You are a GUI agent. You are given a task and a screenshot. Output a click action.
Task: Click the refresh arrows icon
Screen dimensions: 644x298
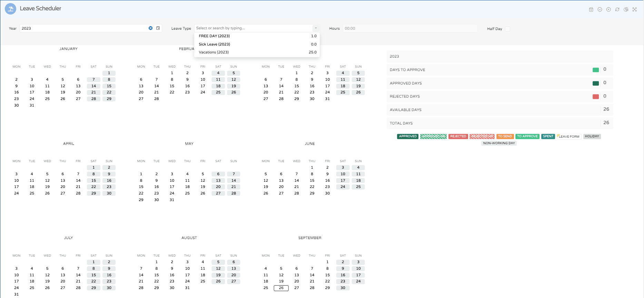click(x=617, y=10)
